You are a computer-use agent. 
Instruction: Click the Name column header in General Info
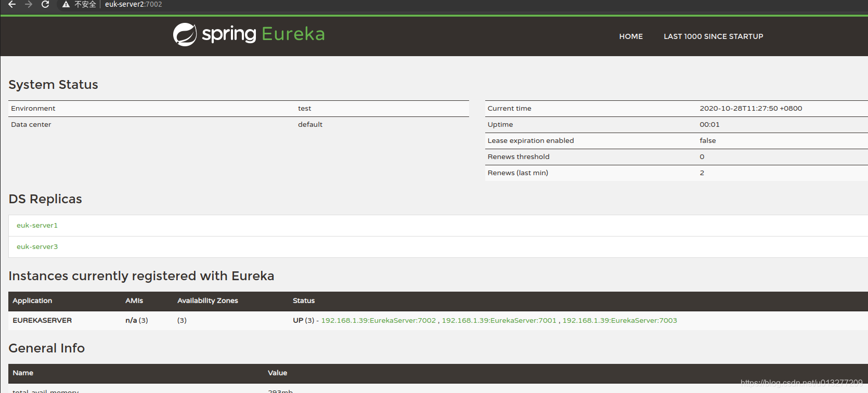click(23, 373)
